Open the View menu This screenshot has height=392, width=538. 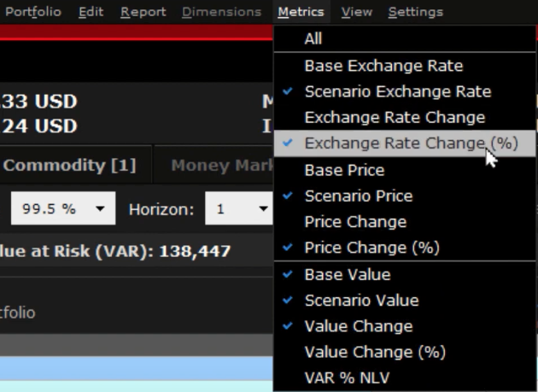(x=356, y=12)
